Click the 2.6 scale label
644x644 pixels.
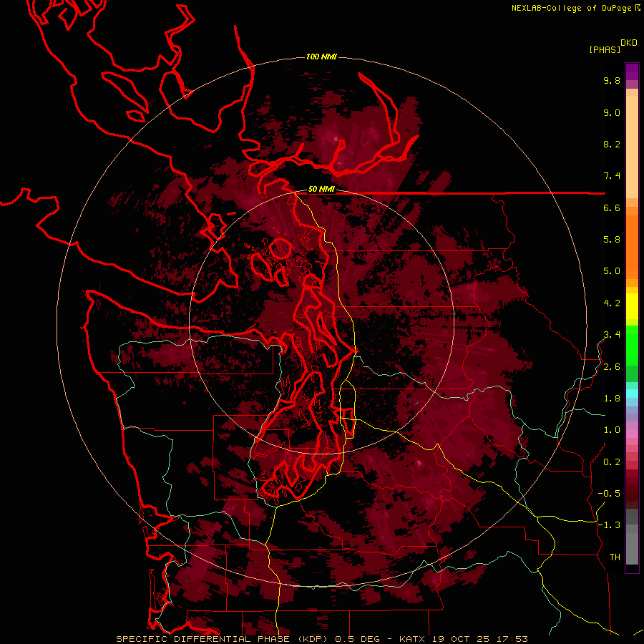(612, 367)
